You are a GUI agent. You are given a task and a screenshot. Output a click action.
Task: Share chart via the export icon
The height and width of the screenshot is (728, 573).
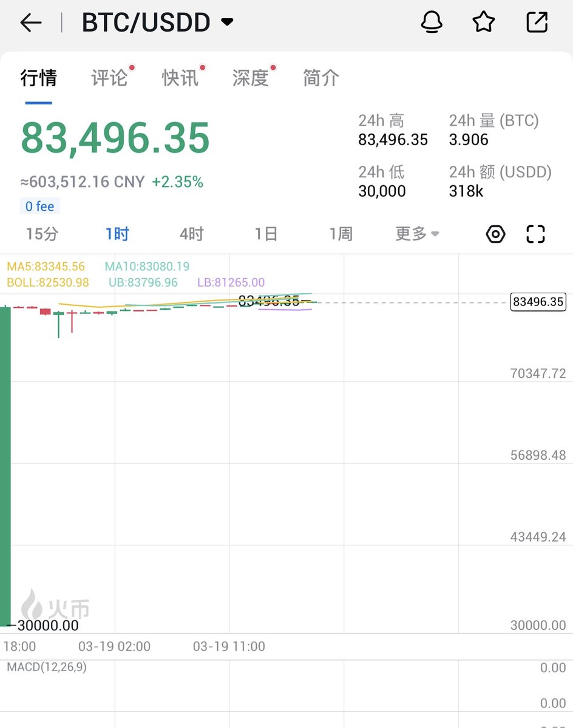(x=537, y=22)
